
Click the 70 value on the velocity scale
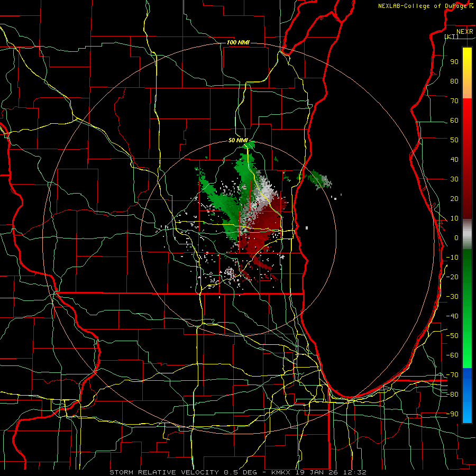click(x=454, y=101)
